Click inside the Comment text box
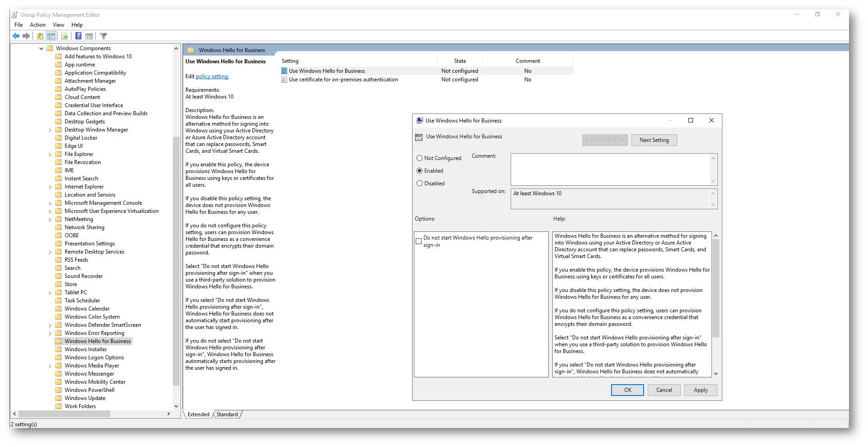The image size is (868, 447). click(x=610, y=169)
